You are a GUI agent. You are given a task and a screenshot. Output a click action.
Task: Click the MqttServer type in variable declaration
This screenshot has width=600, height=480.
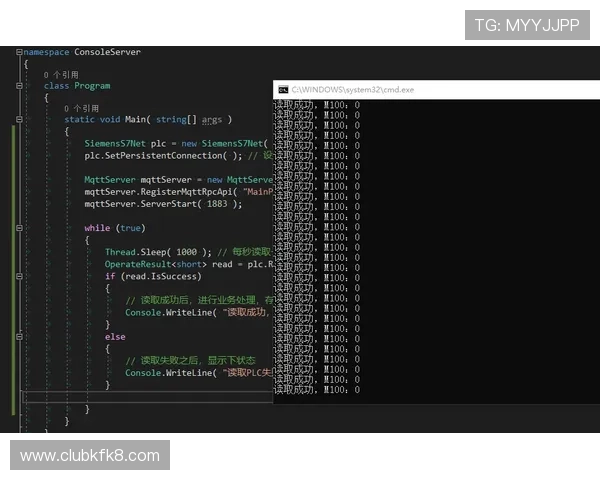(109, 179)
